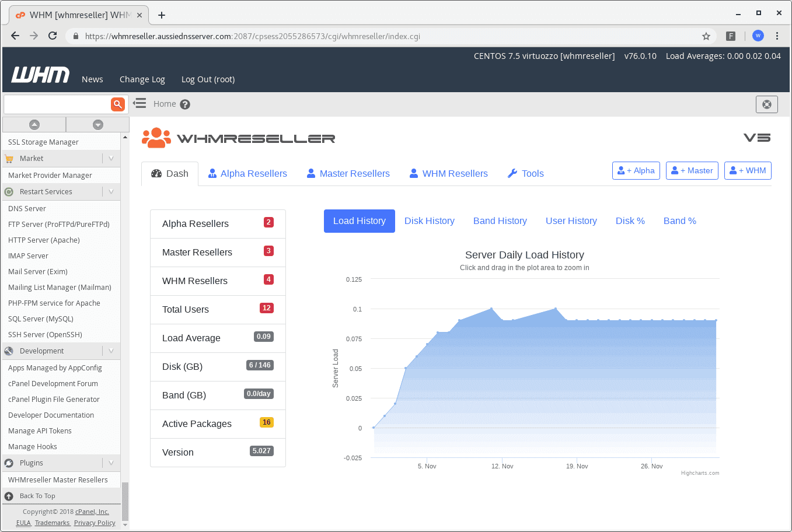Click the Home breadcrumb text
This screenshot has height=532, width=792.
click(x=165, y=104)
